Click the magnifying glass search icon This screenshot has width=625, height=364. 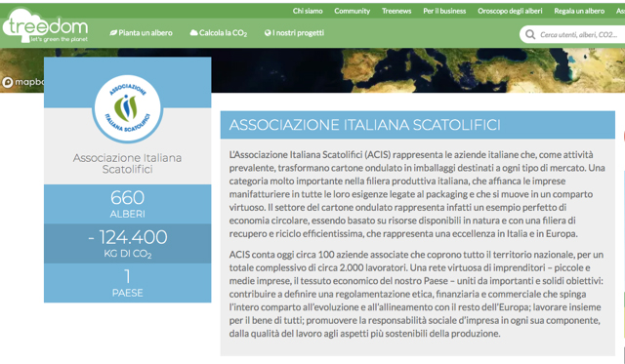click(530, 35)
